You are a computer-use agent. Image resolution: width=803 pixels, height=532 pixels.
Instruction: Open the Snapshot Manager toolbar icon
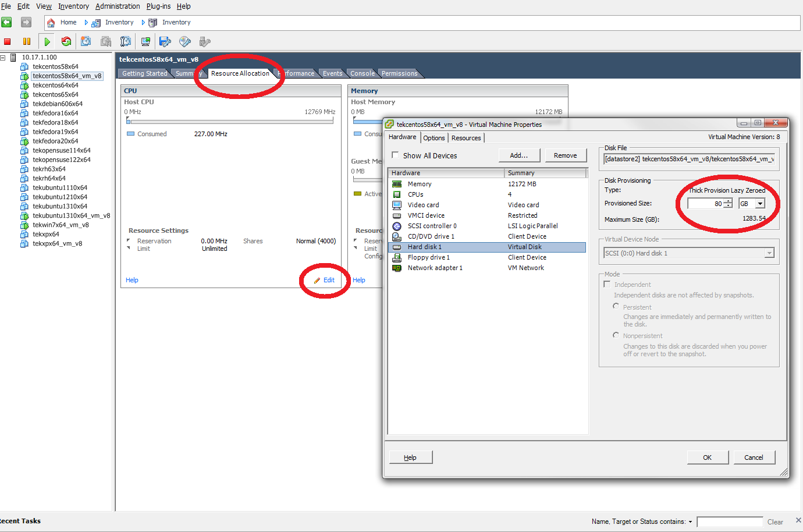tap(126, 41)
